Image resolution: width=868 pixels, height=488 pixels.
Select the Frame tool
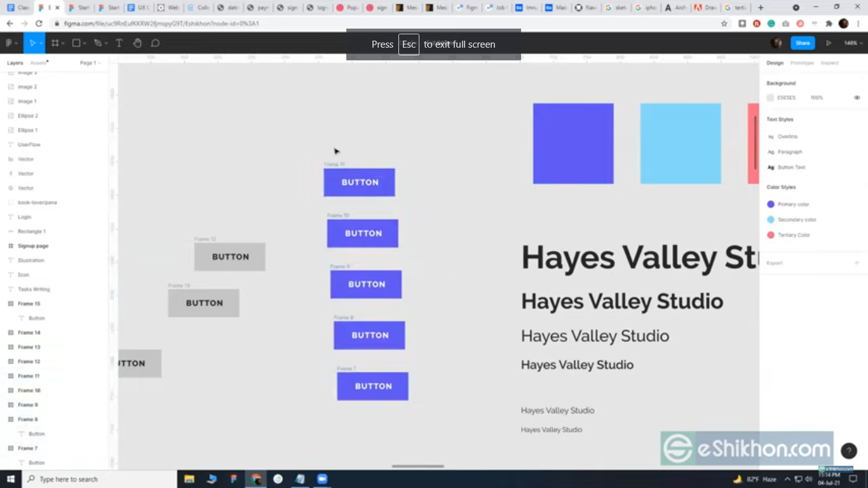click(x=55, y=43)
